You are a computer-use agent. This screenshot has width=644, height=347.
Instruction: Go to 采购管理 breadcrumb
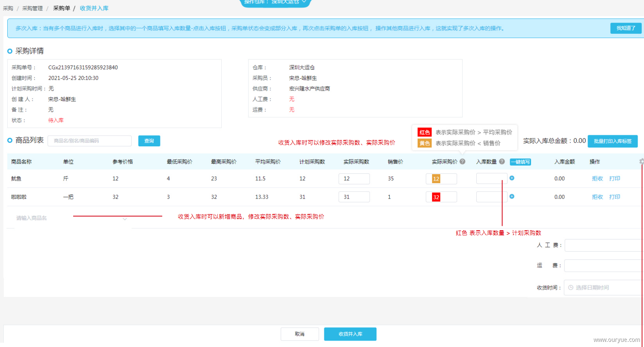[33, 8]
